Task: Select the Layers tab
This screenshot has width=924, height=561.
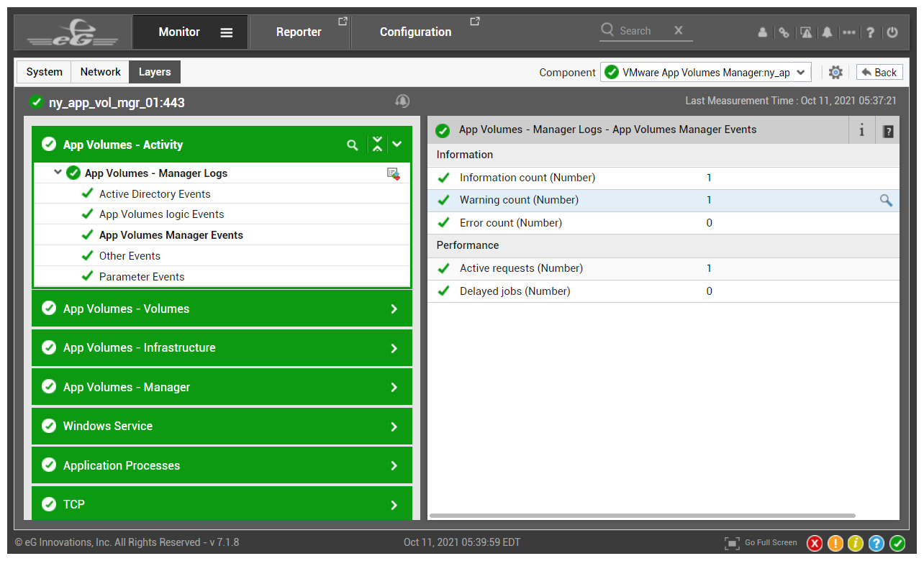Action: click(x=155, y=72)
